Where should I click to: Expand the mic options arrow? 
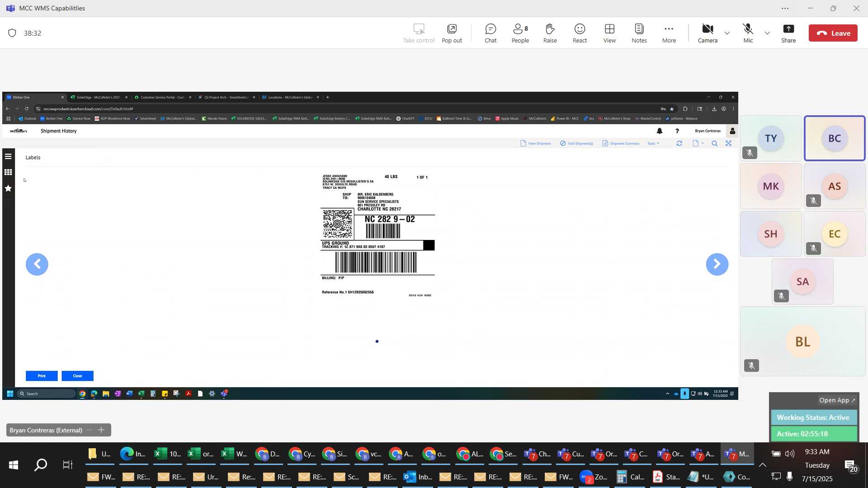pos(767,33)
